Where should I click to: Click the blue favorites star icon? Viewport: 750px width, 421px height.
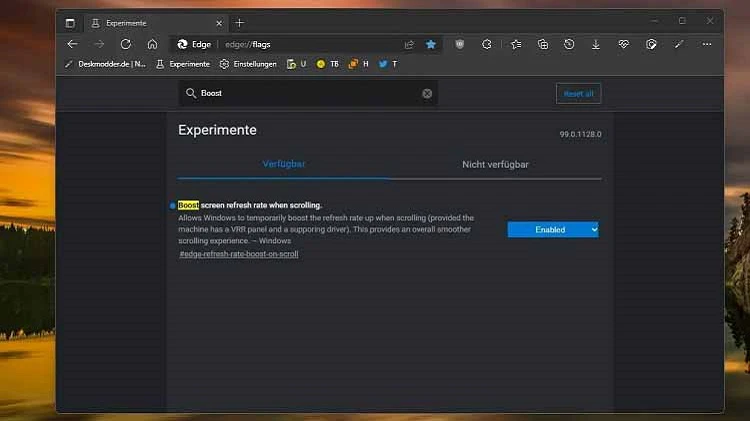coord(430,44)
